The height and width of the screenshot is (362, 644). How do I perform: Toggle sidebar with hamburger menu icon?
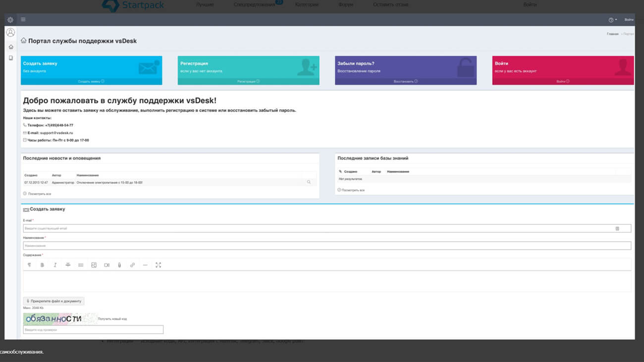[x=23, y=20]
